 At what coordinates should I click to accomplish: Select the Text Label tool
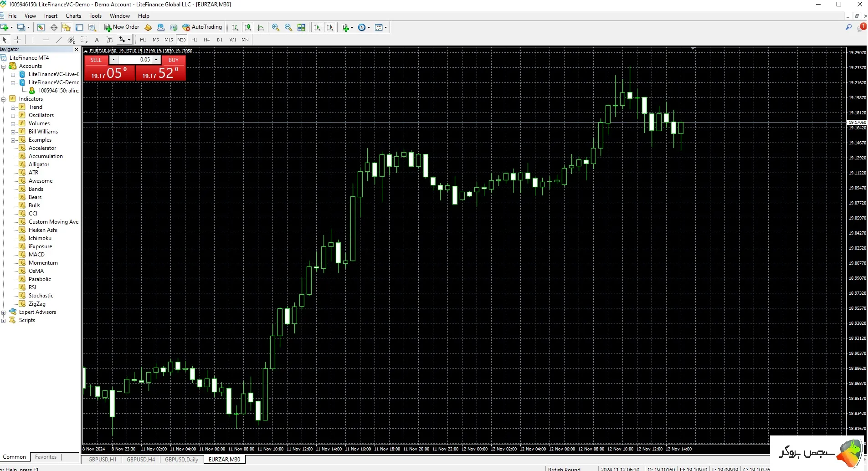pos(109,40)
